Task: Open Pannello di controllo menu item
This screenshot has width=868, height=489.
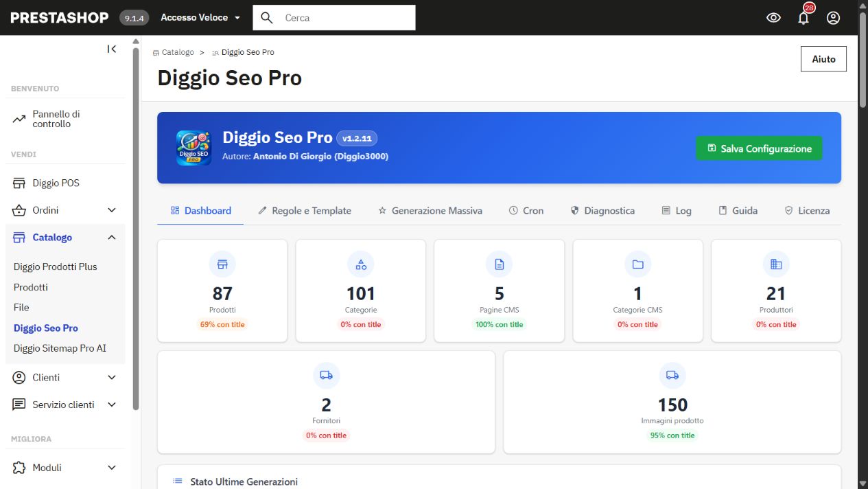Action: click(56, 119)
